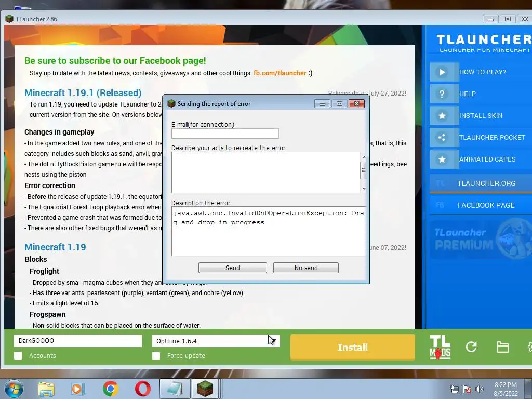Image resolution: width=532 pixels, height=399 pixels.
Task: Select INSTALL SKIN in the sidebar
Action: click(481, 116)
